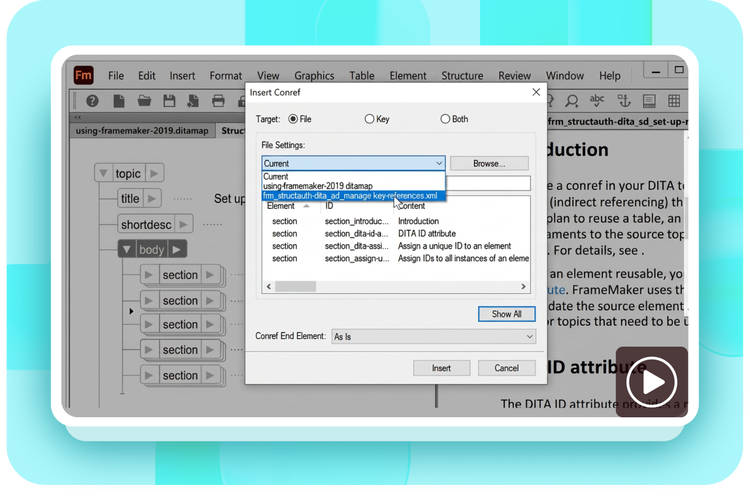
Task: Open the Help question-mark toolbar icon
Action: (x=92, y=101)
